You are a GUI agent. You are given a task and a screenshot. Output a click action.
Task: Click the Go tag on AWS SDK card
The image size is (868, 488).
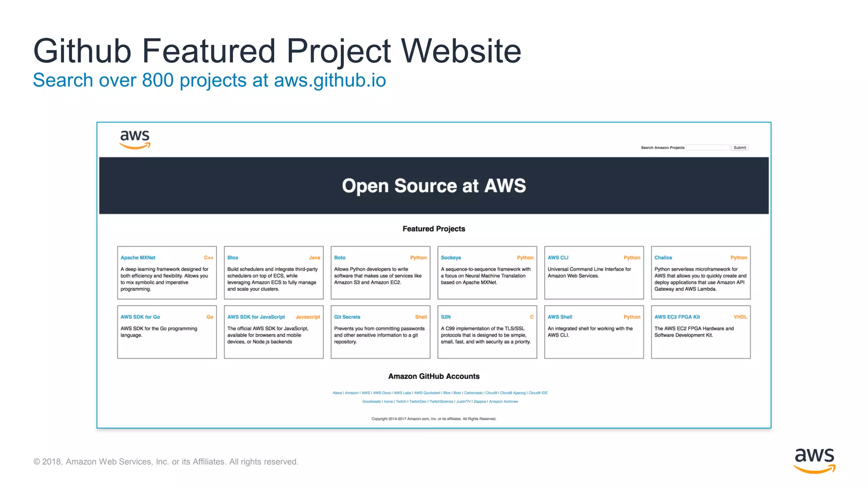(210, 317)
